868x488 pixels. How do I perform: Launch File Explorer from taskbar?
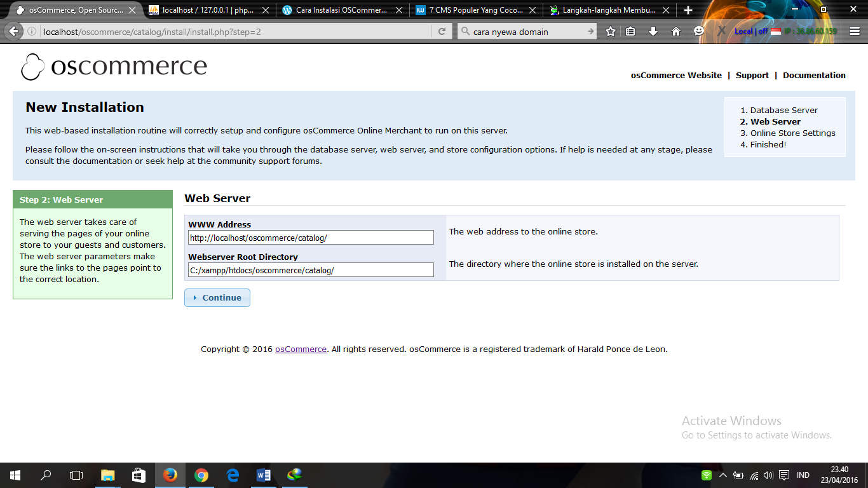(x=107, y=475)
